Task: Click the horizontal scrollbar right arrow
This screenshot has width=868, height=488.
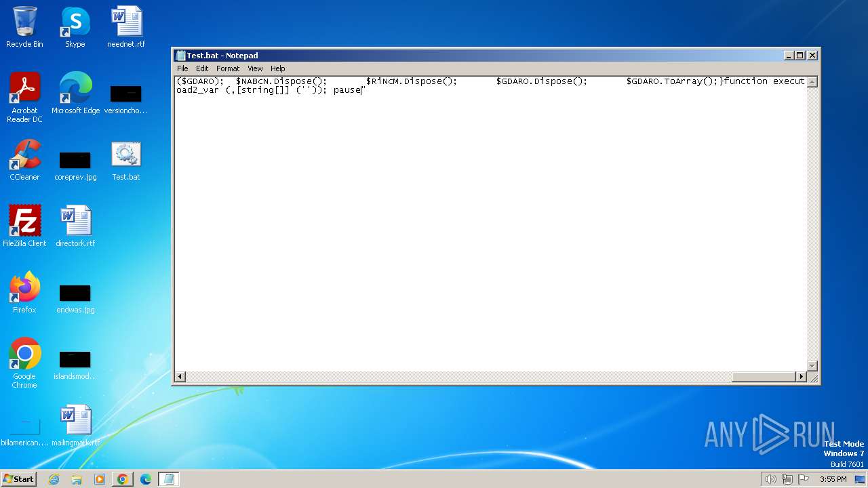Action: click(802, 377)
